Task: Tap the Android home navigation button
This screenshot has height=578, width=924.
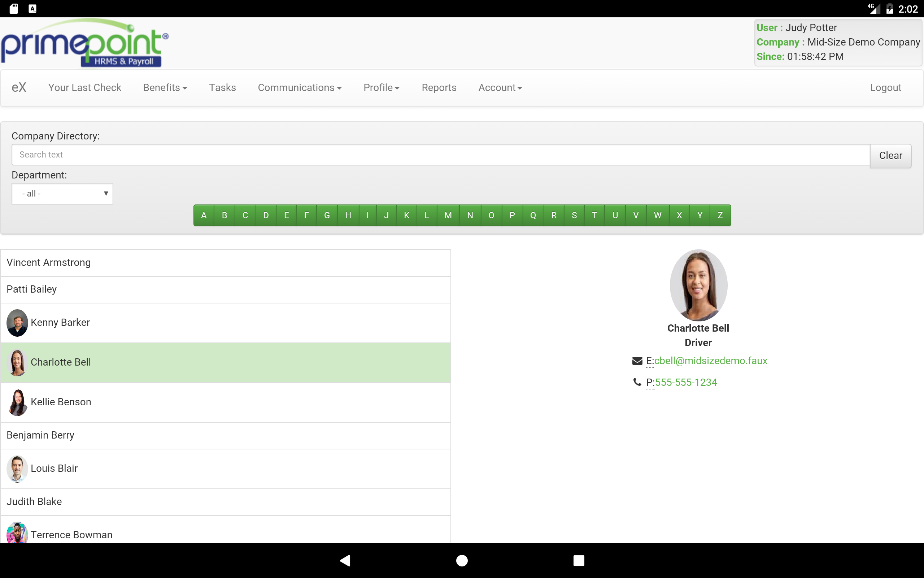Action: click(x=462, y=560)
